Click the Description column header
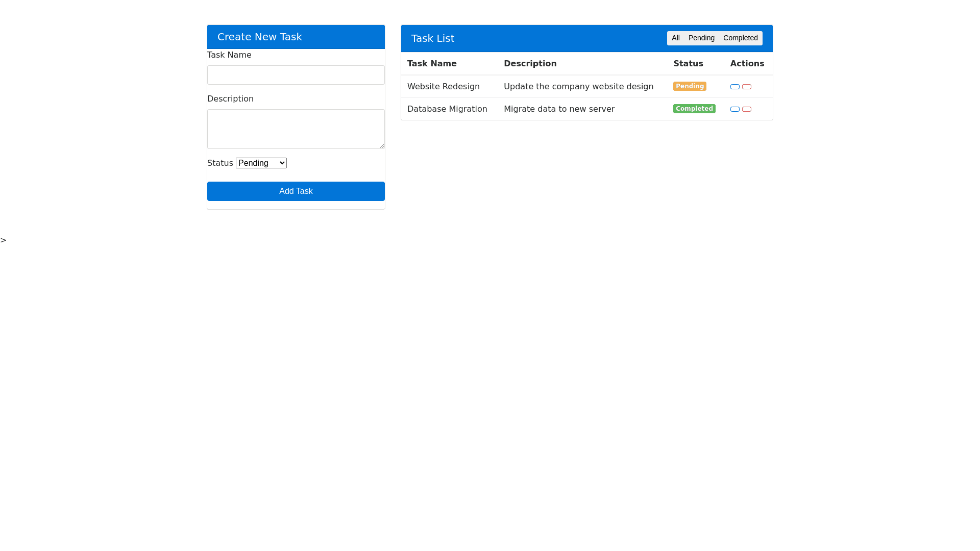The image size is (980, 551). coord(530,64)
